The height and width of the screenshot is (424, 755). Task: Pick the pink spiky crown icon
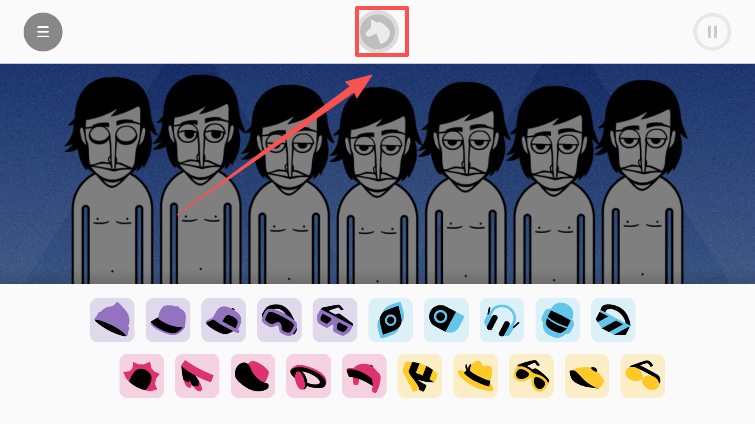142,376
